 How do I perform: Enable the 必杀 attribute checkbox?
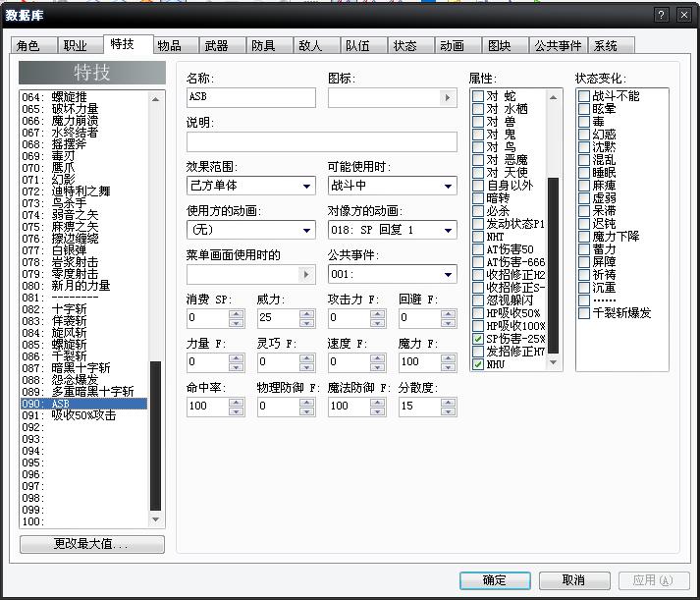478,211
